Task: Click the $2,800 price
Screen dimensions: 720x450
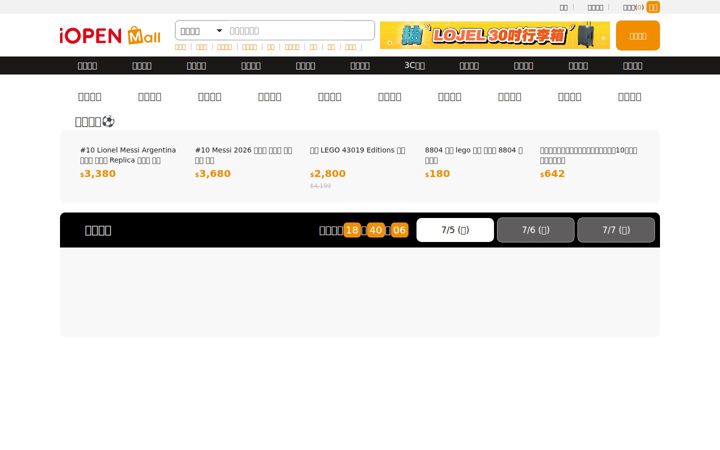Action: (x=327, y=174)
